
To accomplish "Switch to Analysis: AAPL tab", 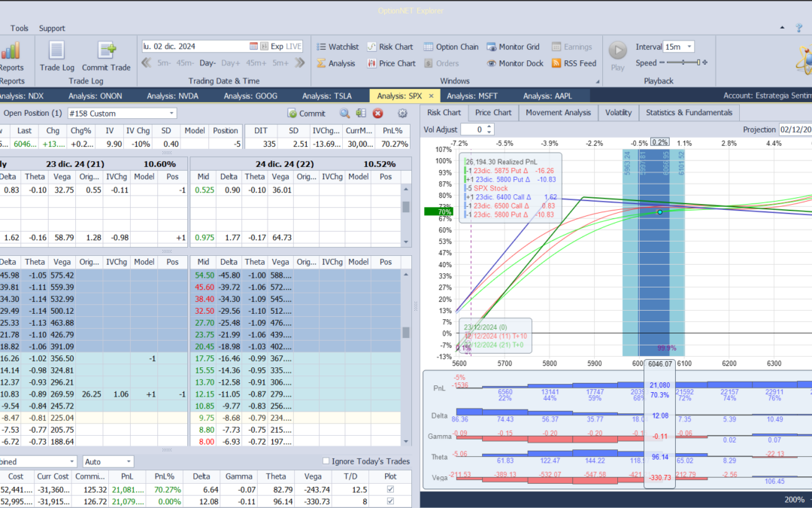I will (x=548, y=96).
